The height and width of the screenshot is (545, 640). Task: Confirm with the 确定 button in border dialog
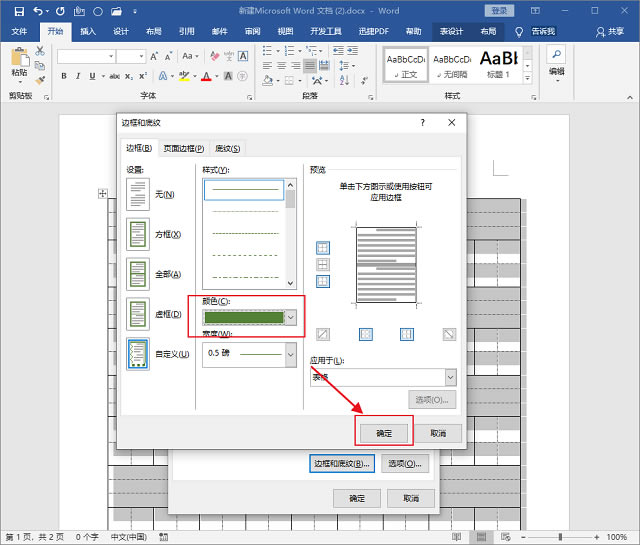tap(384, 433)
